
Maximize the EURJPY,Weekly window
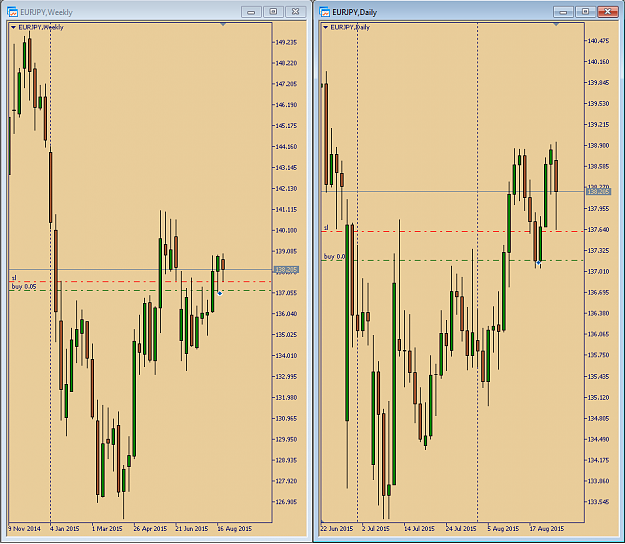click(x=273, y=12)
